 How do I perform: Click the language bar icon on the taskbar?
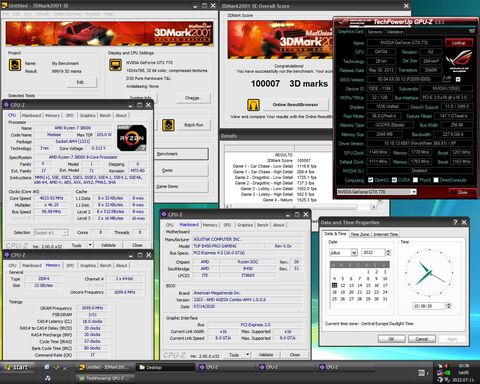click(422, 373)
